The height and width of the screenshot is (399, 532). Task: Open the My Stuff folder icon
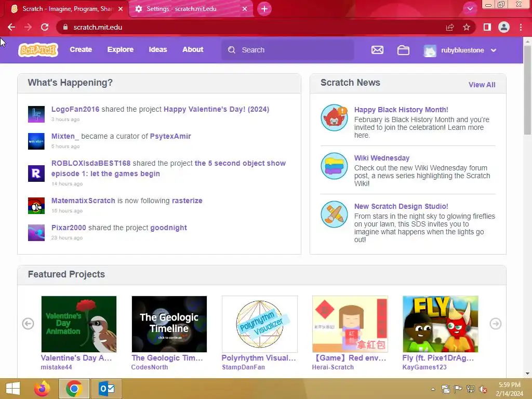click(403, 50)
